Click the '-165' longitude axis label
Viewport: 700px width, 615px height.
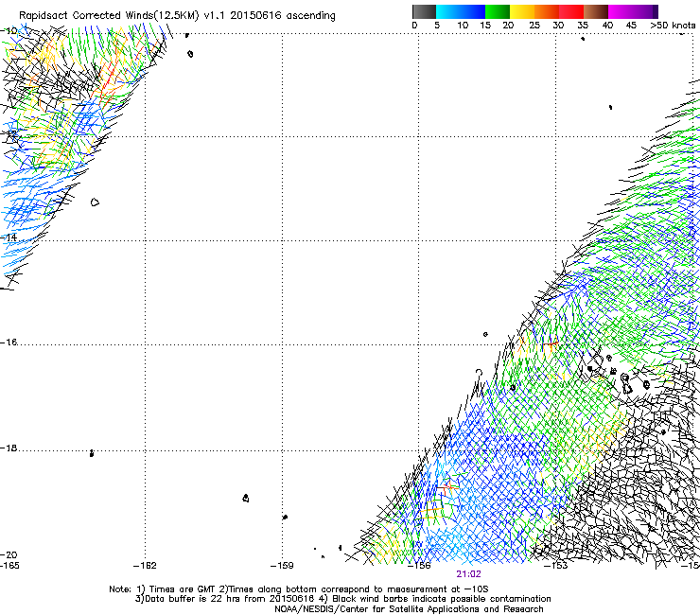(9, 566)
